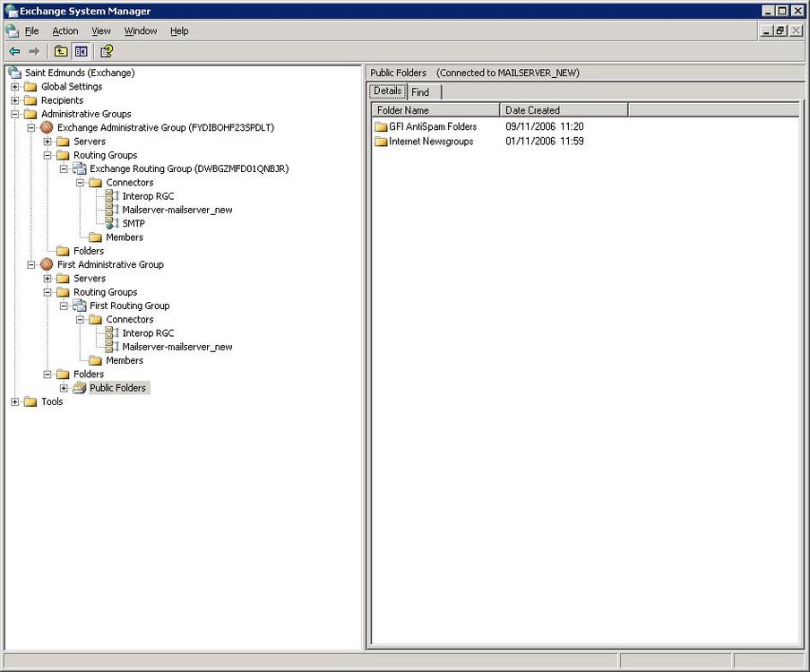Screen dimensions: 810x672
Task: Click Mailserver-mailserver_new icon under Exchange Routing Group
Action: coord(112,210)
